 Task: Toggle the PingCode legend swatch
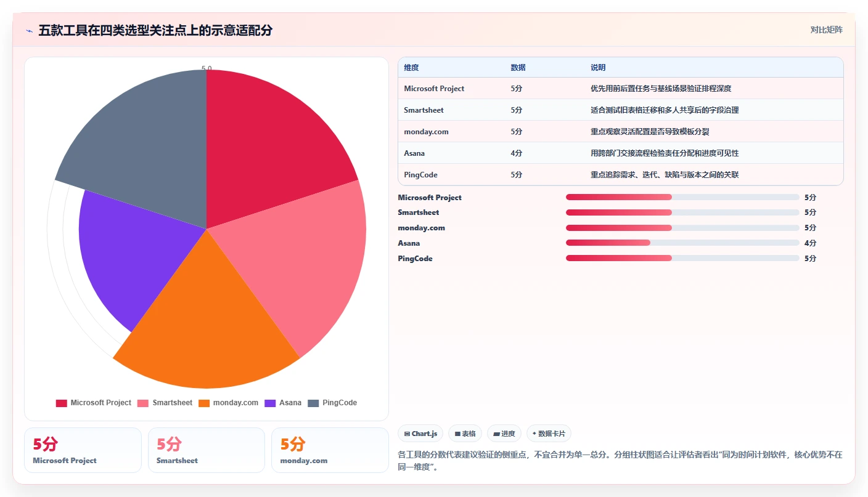tap(313, 403)
